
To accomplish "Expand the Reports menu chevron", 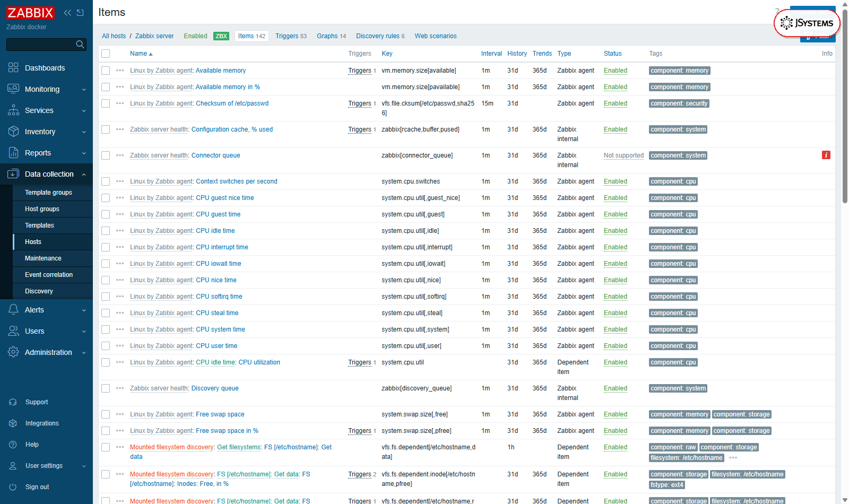I will coord(84,153).
